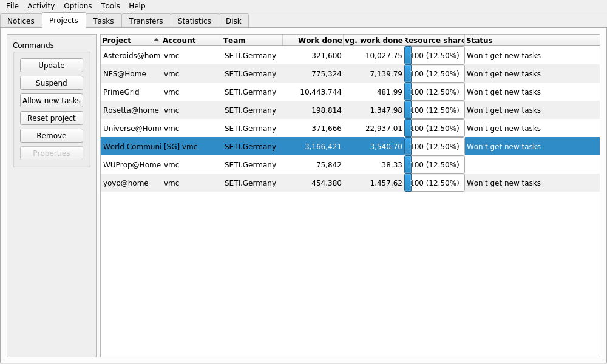The height and width of the screenshot is (364, 607).
Task: Switch to the Notices tab
Action: point(21,21)
